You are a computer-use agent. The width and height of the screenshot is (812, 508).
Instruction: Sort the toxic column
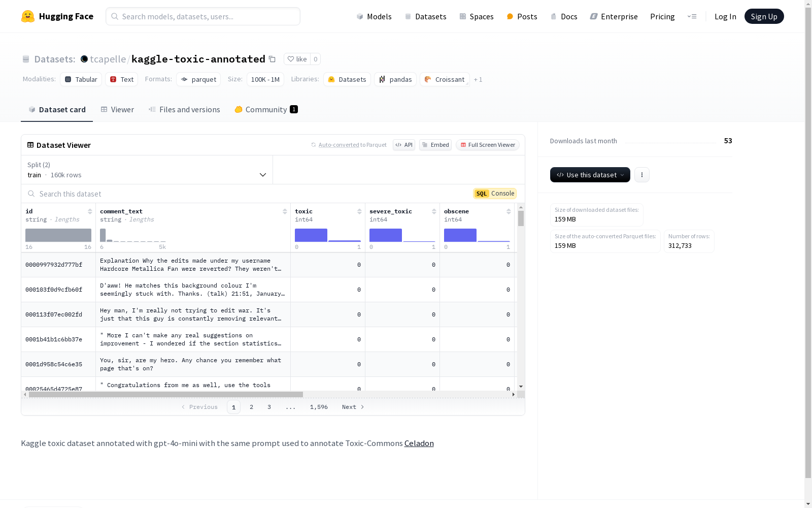pyautogui.click(x=359, y=211)
